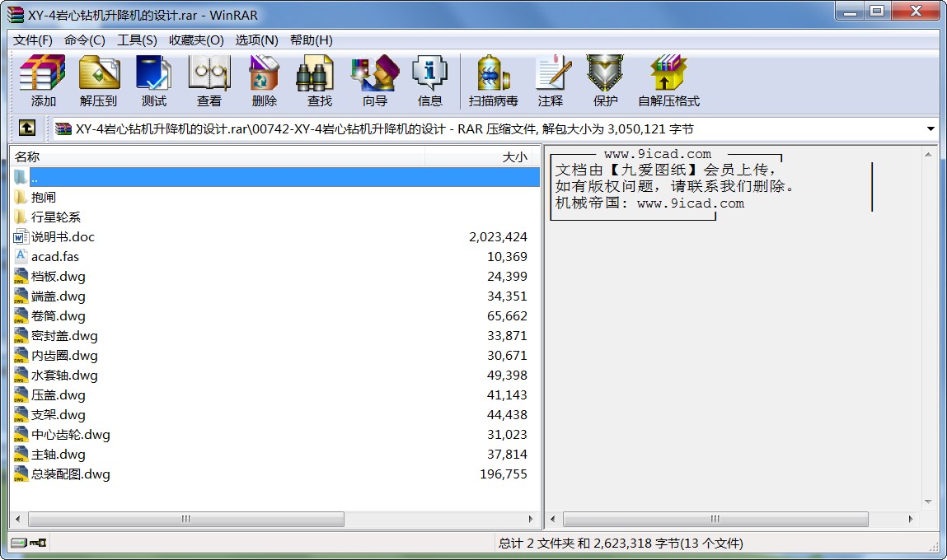The image size is (947, 560).
Task: Launch the 向导 (Wizard) tool
Action: click(375, 82)
